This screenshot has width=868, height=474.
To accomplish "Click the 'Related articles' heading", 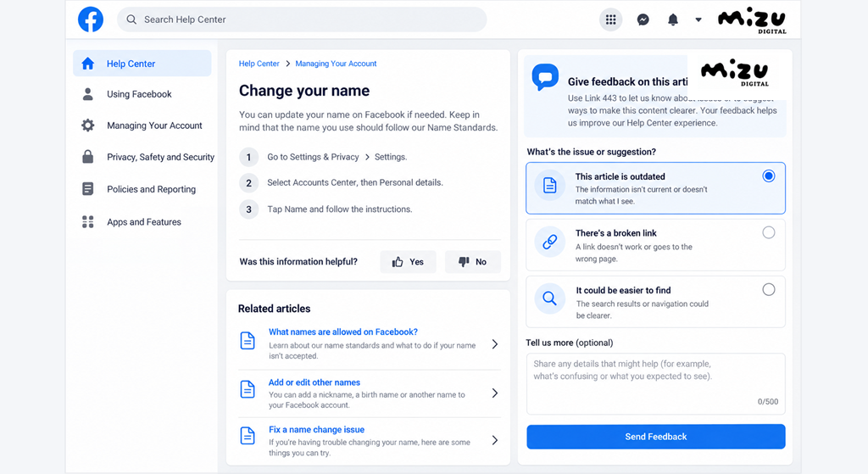I will (275, 309).
